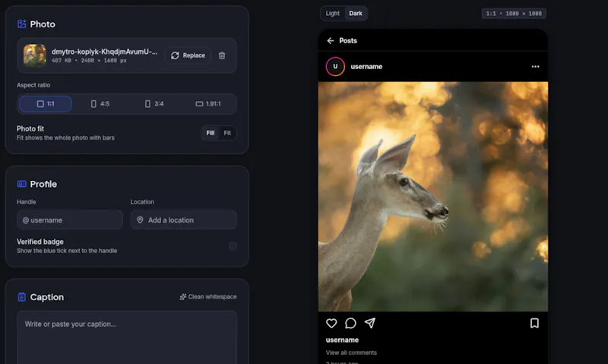Switch preview to Dark theme

[356, 14]
